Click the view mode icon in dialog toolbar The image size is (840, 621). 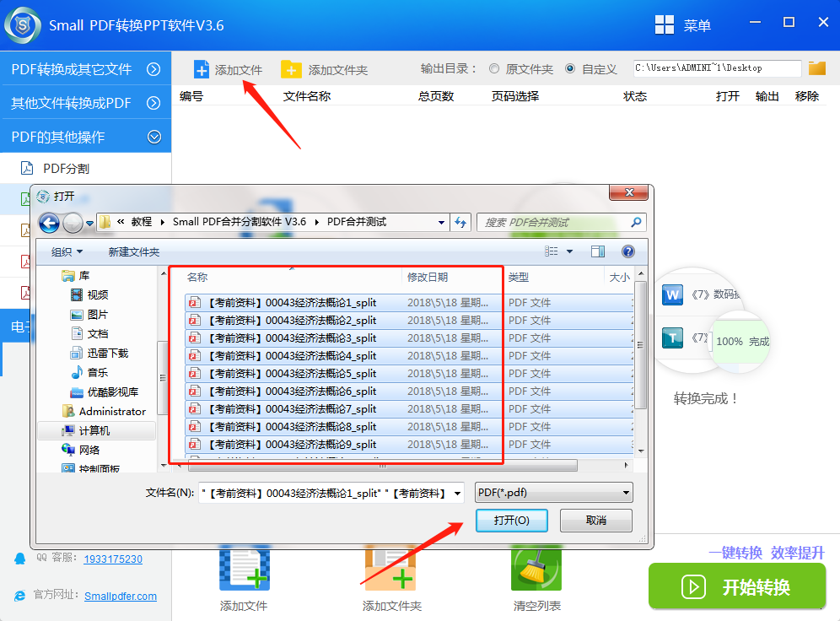point(552,251)
